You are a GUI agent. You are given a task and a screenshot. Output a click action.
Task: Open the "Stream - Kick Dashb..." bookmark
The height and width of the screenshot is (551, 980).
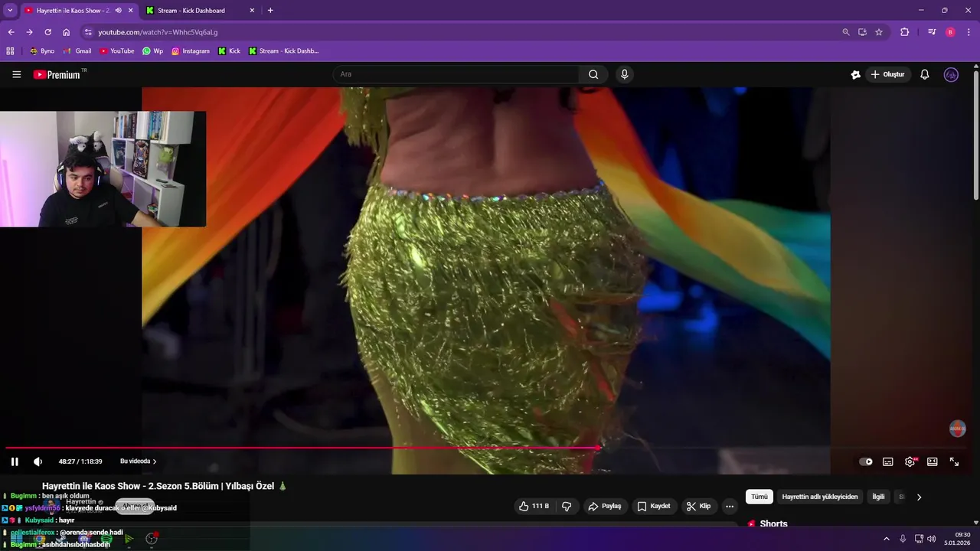(x=283, y=51)
